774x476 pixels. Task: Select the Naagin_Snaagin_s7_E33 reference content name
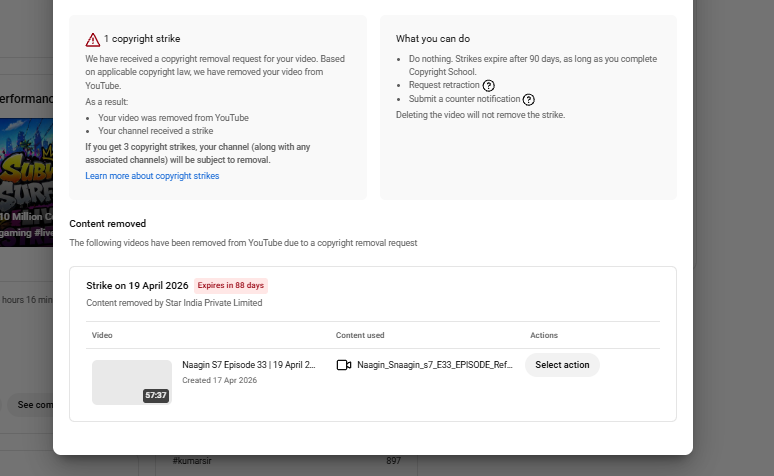point(435,365)
